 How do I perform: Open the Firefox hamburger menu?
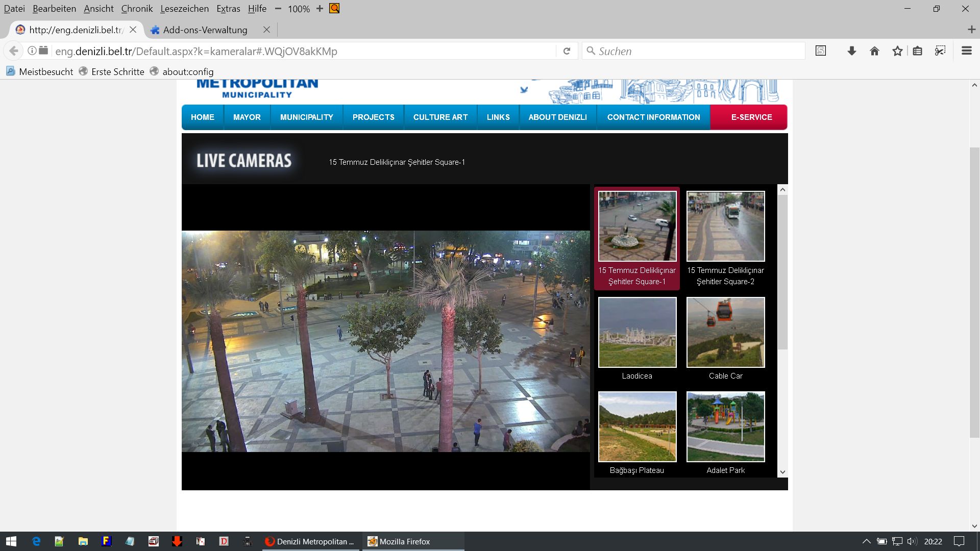tap(966, 51)
